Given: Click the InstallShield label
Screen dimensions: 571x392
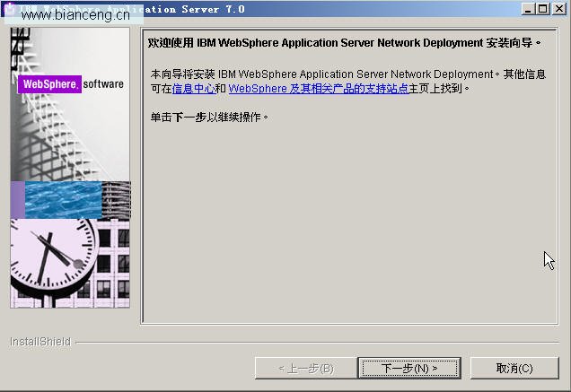Looking at the screenshot, I should [40, 342].
